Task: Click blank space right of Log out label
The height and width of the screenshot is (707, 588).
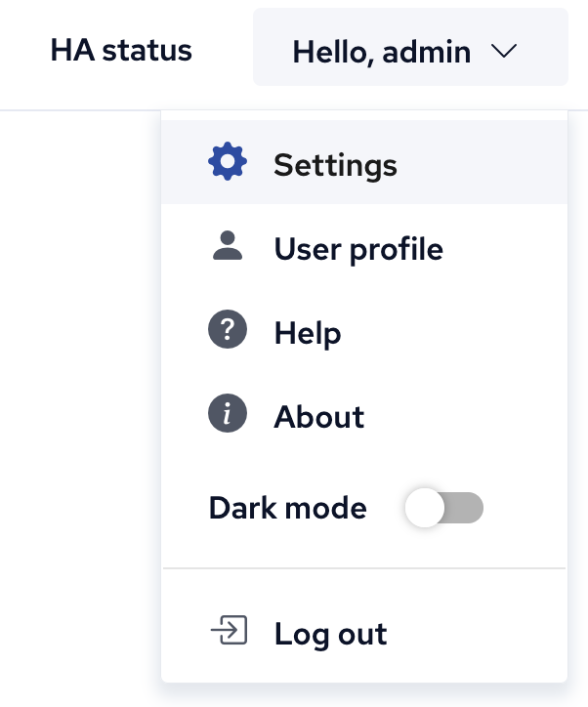Action: (479, 633)
